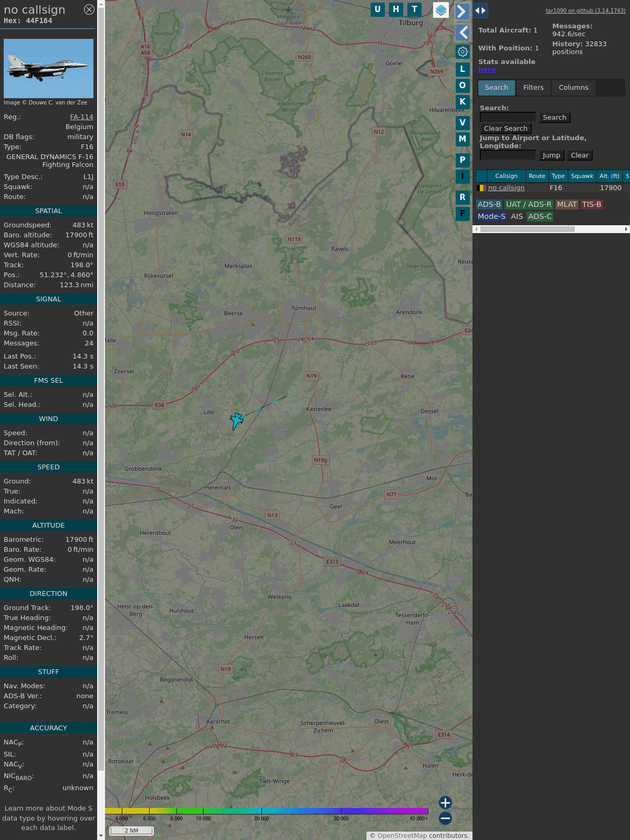Click the ADS-C source legend

(540, 216)
